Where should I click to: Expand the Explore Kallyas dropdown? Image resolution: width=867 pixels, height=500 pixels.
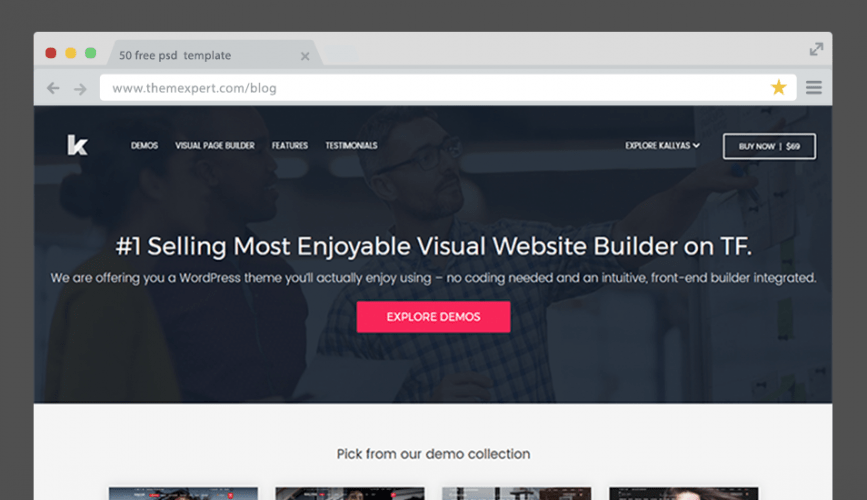point(662,146)
